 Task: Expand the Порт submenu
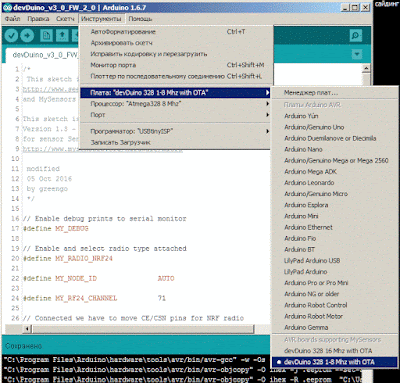(x=176, y=115)
